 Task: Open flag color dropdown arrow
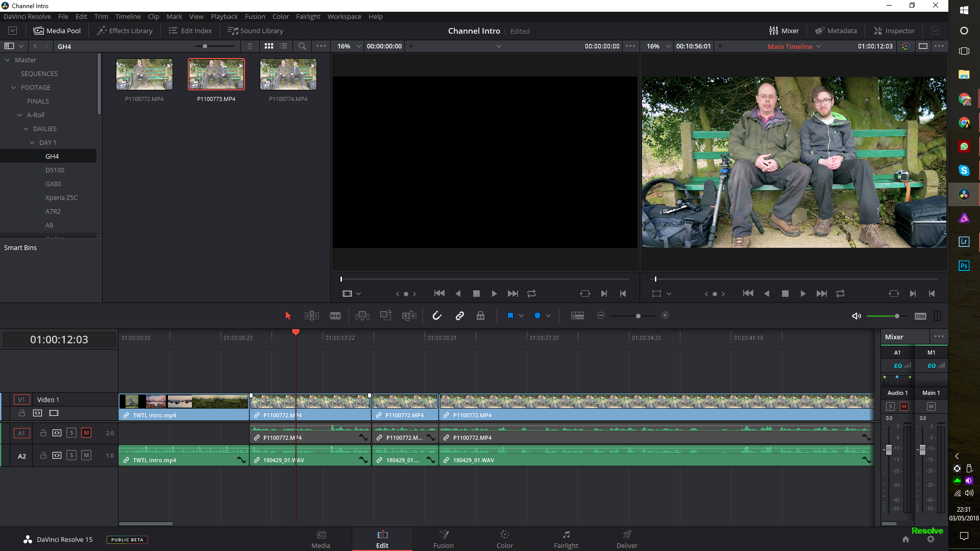(521, 316)
